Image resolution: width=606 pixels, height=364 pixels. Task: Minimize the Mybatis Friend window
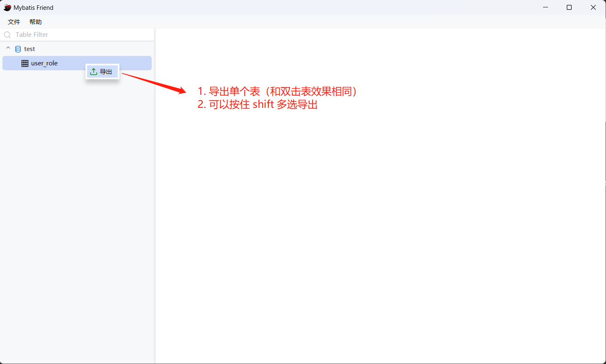pyautogui.click(x=545, y=7)
